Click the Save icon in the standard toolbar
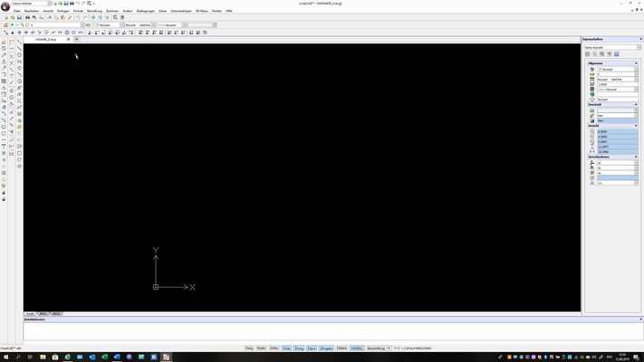This screenshot has width=644, height=362. tap(19, 18)
